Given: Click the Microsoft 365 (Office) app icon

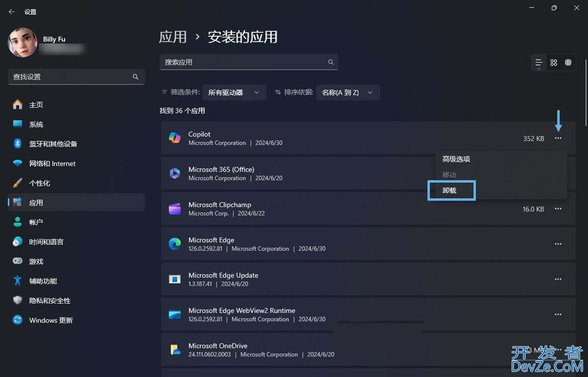Looking at the screenshot, I should coord(175,174).
